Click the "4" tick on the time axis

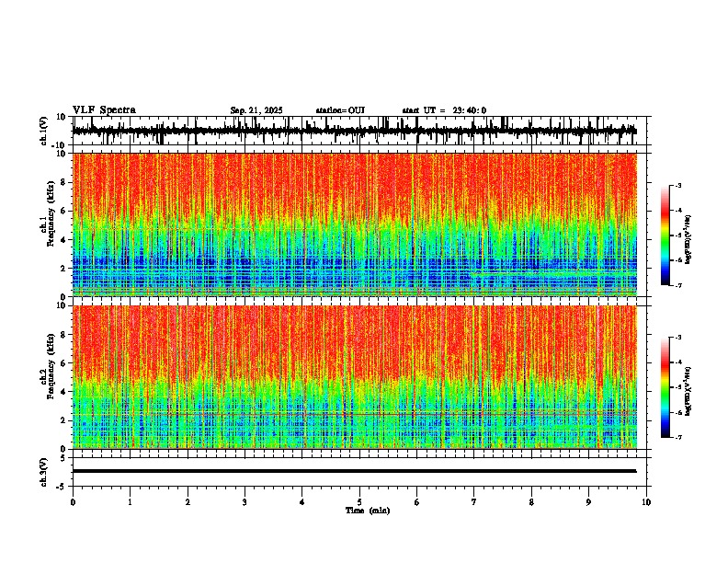coord(302,502)
